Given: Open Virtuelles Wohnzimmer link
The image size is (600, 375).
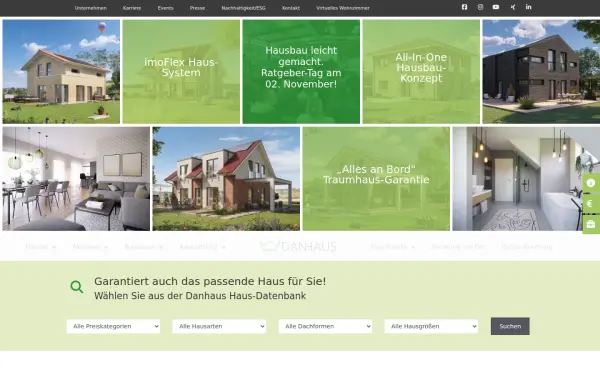Looking at the screenshot, I should [343, 8].
